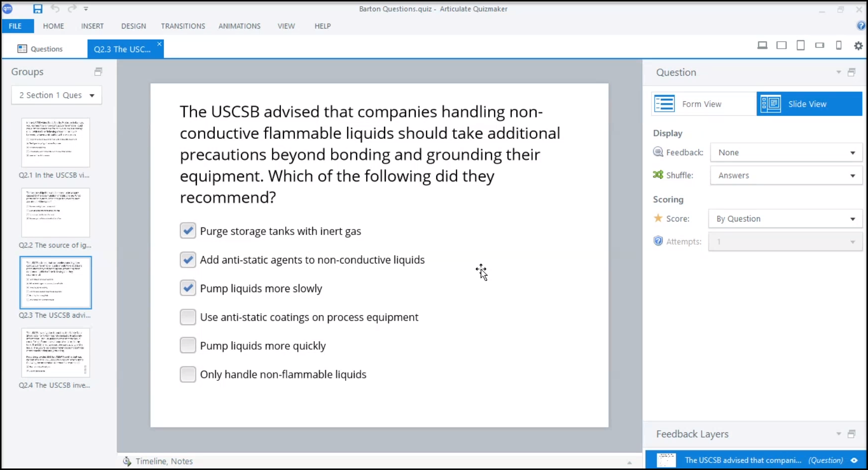Screen dimensions: 868x470
Task: Select the Q2.1 In the USCSB slide thumbnail
Action: [x=56, y=143]
